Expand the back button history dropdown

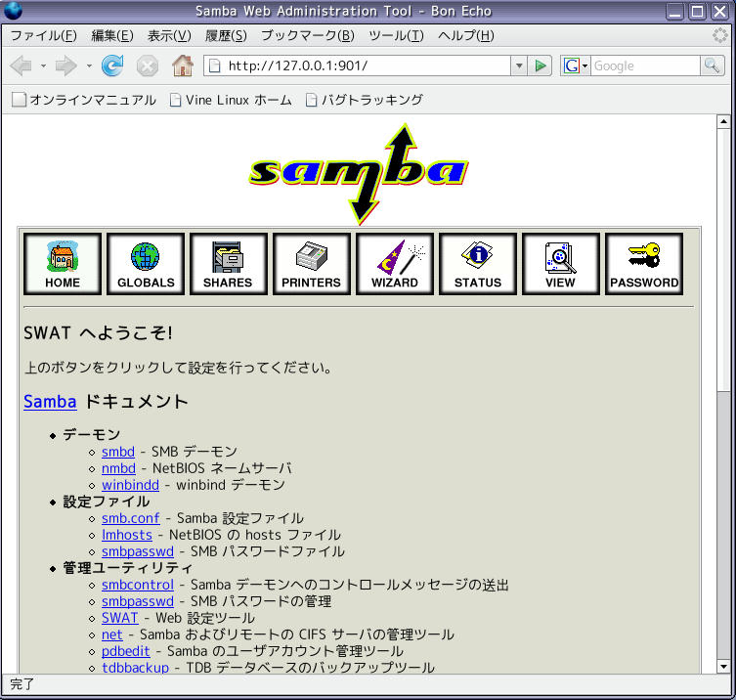[x=43, y=66]
